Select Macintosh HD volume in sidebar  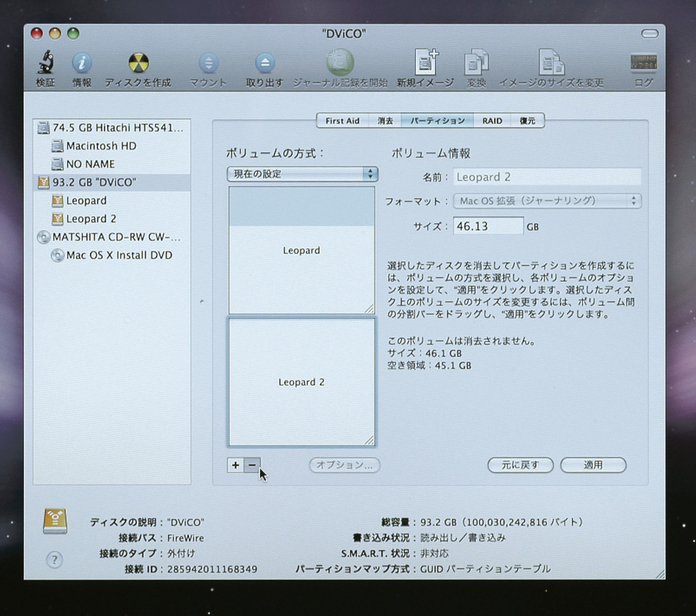101,145
